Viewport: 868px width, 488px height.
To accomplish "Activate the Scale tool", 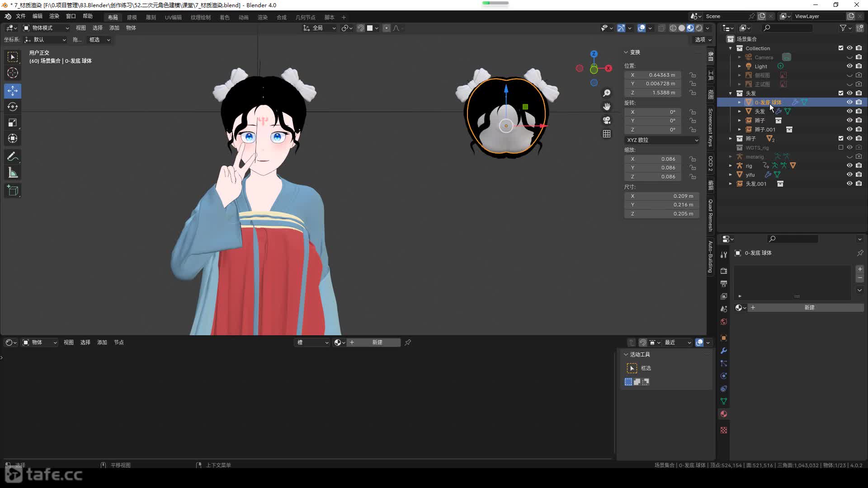I will [x=13, y=122].
